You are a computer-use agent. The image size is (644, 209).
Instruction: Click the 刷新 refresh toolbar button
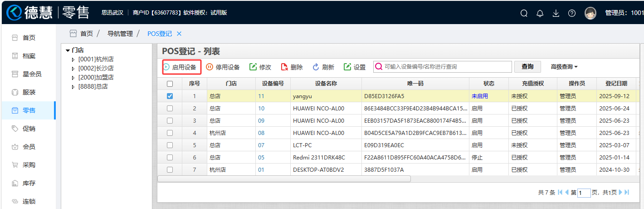(323, 67)
